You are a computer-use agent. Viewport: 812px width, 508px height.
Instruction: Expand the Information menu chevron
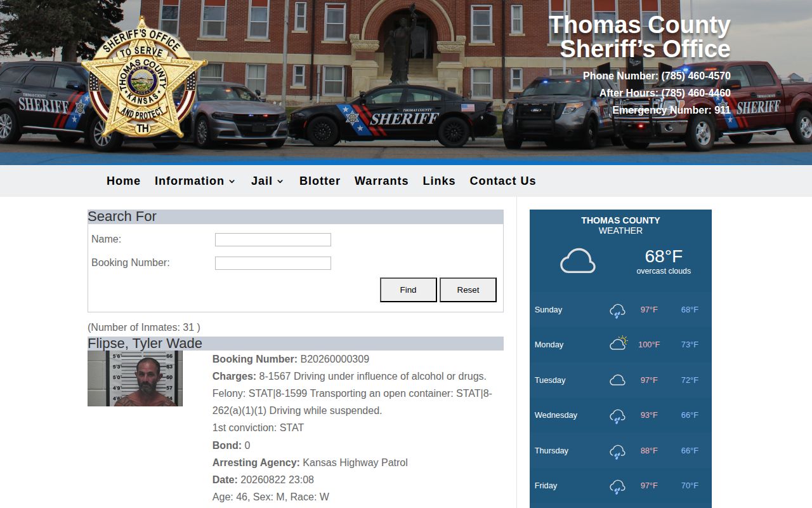point(232,182)
